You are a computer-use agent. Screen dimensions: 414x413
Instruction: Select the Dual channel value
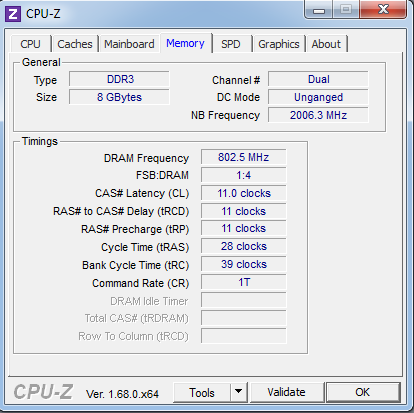319,79
